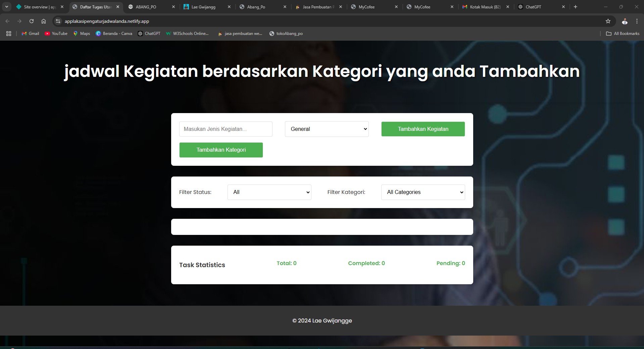Viewport: 644px width, 349px height.
Task: Click the browser reload page icon
Action: 32,21
